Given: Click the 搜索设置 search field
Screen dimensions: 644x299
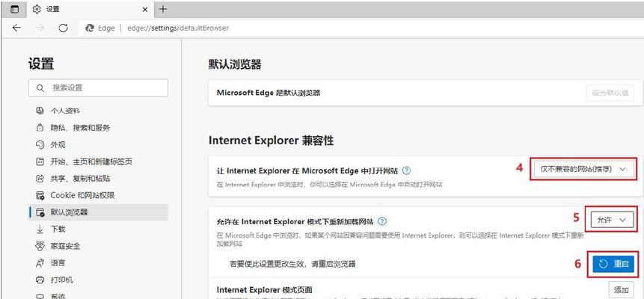Looking at the screenshot, I should click(x=98, y=88).
